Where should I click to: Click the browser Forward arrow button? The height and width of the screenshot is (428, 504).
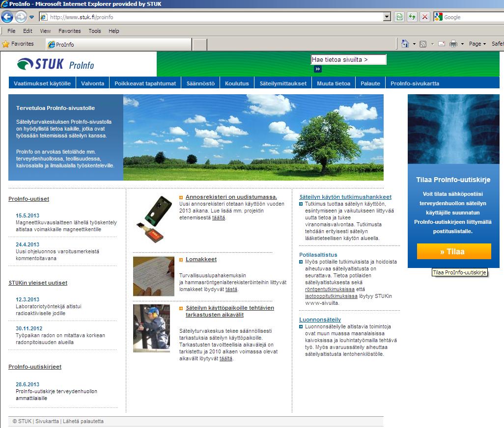coord(21,17)
